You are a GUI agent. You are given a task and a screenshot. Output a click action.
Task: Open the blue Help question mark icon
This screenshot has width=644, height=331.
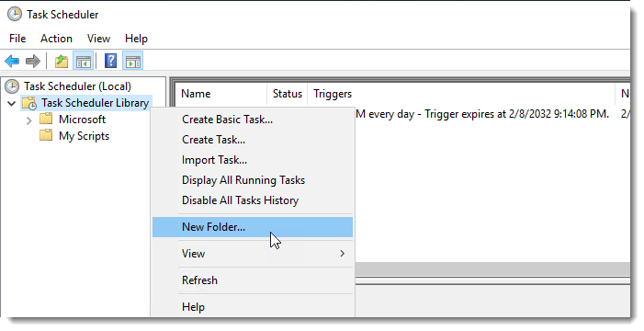[x=110, y=62]
